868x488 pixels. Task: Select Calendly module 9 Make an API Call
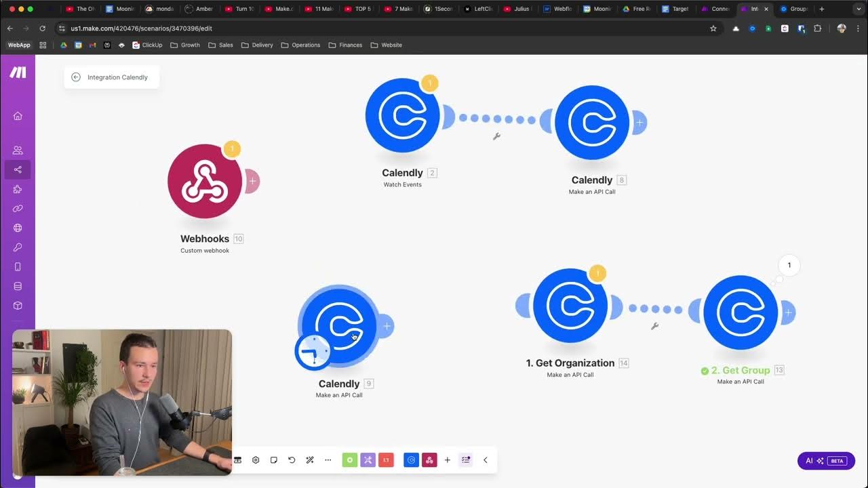click(339, 326)
